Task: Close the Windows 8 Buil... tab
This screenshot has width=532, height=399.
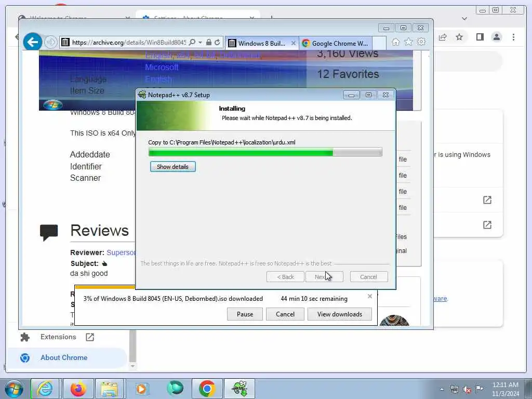Action: pos(294,43)
